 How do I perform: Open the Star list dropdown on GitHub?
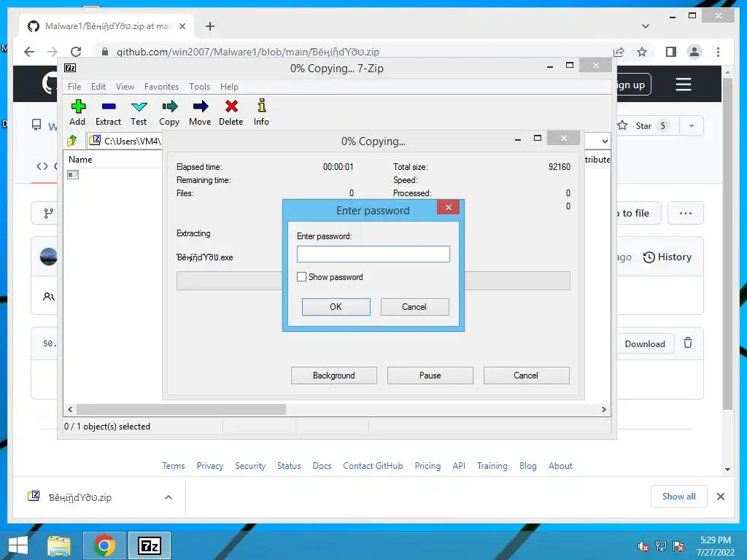tap(692, 125)
